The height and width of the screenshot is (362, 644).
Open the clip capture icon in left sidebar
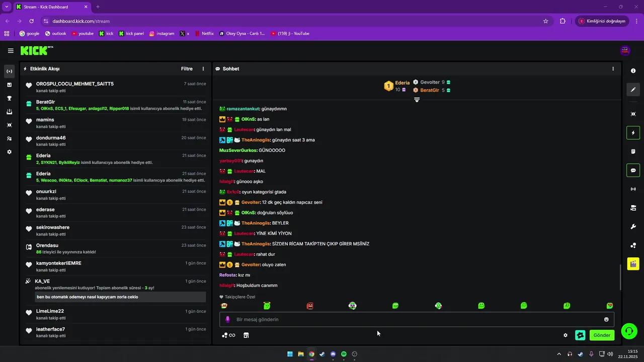tap(9, 125)
